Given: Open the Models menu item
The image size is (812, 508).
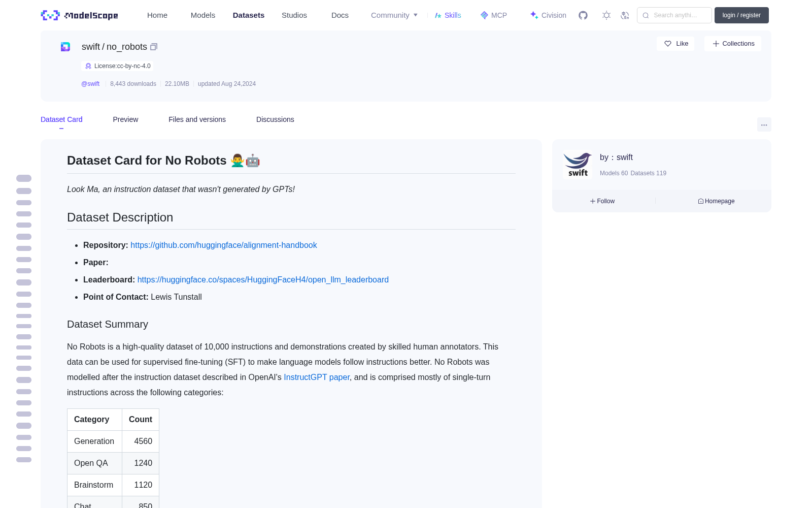Looking at the screenshot, I should point(203,15).
